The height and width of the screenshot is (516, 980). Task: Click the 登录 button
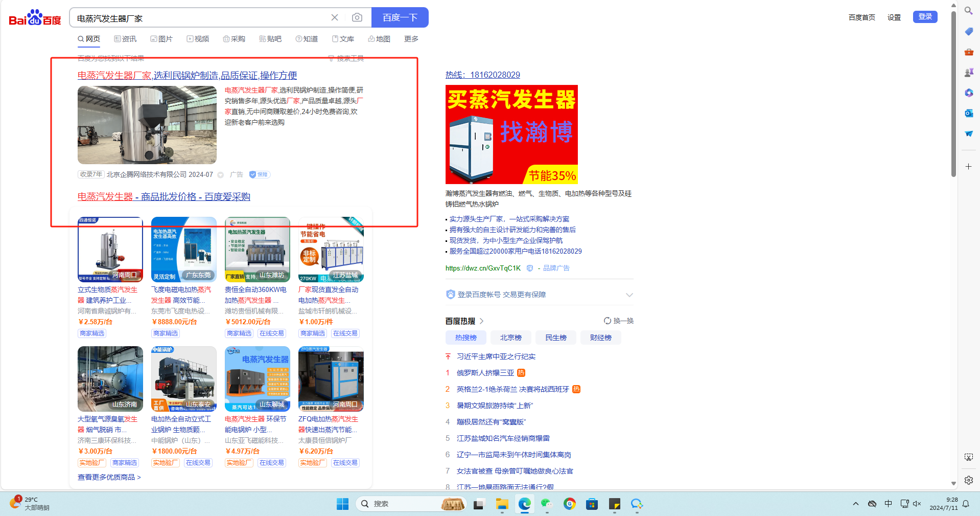pyautogui.click(x=925, y=17)
